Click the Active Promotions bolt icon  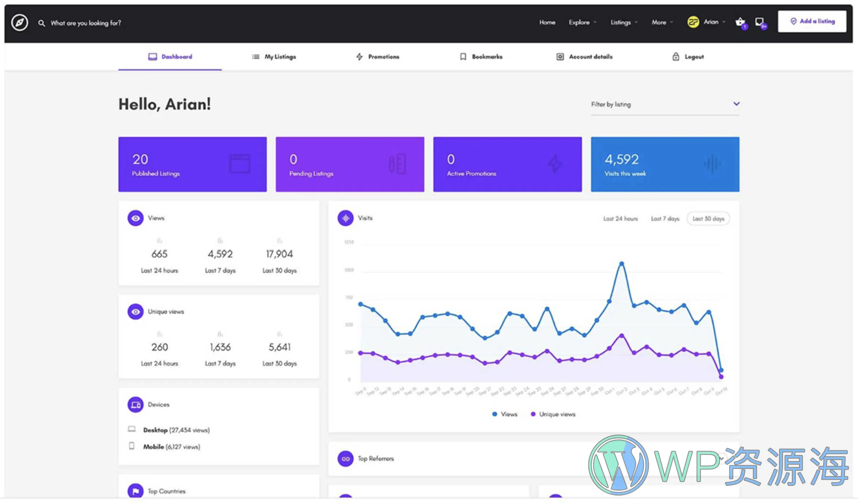[555, 163]
